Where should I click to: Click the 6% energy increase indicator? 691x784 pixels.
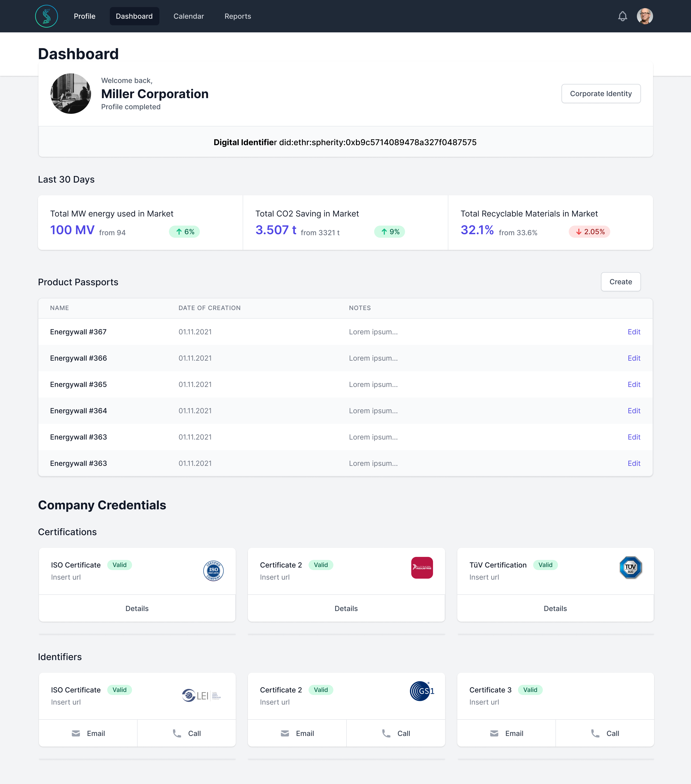(x=184, y=232)
